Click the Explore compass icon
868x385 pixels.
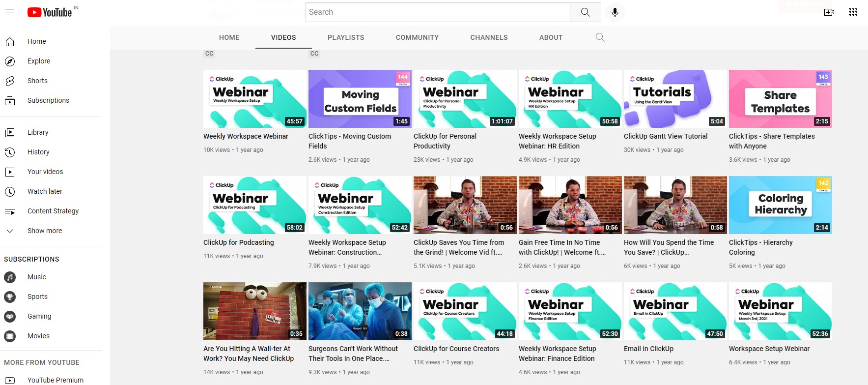[x=10, y=61]
